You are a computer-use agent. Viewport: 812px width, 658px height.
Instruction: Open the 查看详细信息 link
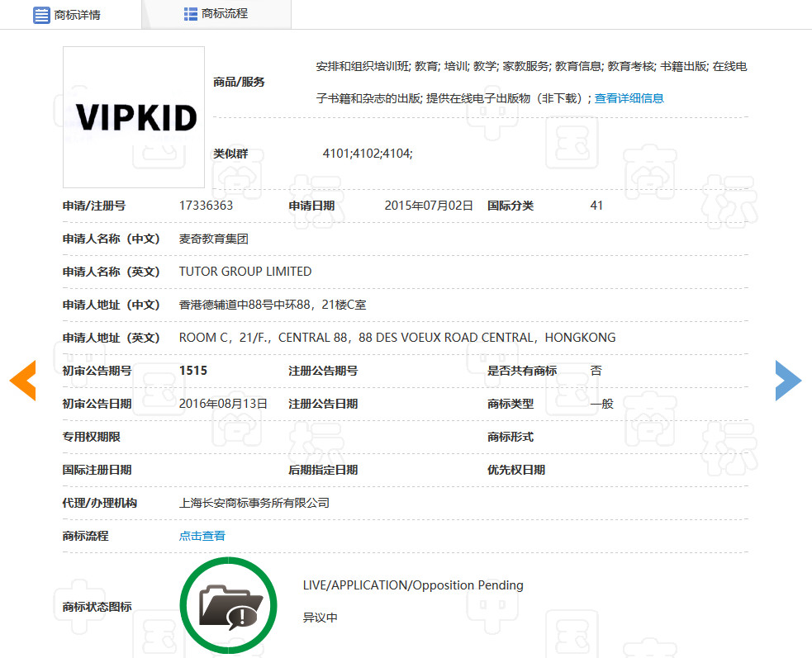coord(629,98)
